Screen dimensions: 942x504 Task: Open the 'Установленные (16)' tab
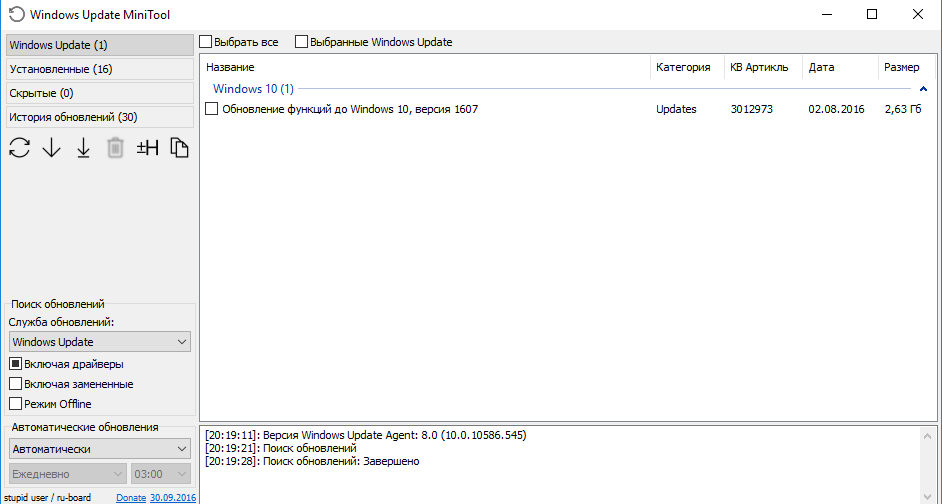click(x=100, y=69)
